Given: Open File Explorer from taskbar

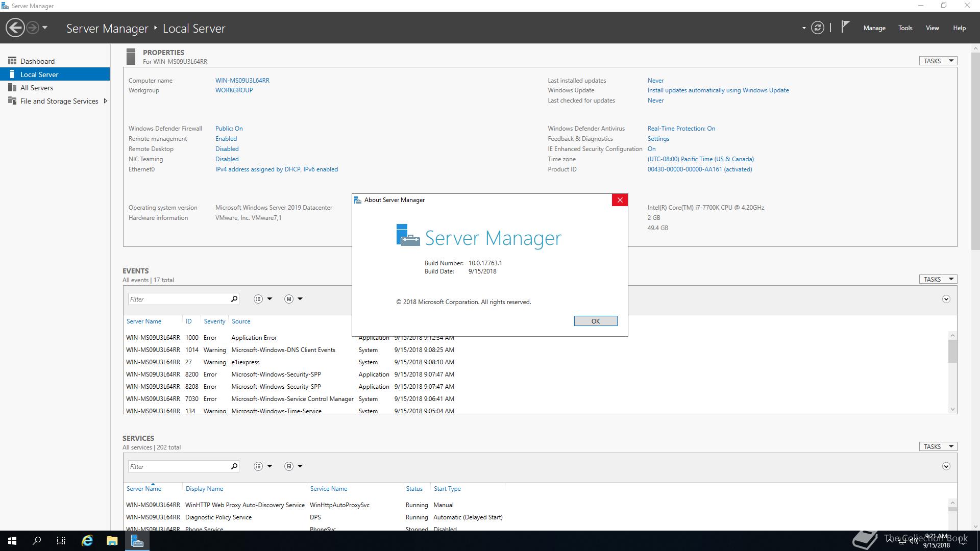Looking at the screenshot, I should (x=112, y=541).
